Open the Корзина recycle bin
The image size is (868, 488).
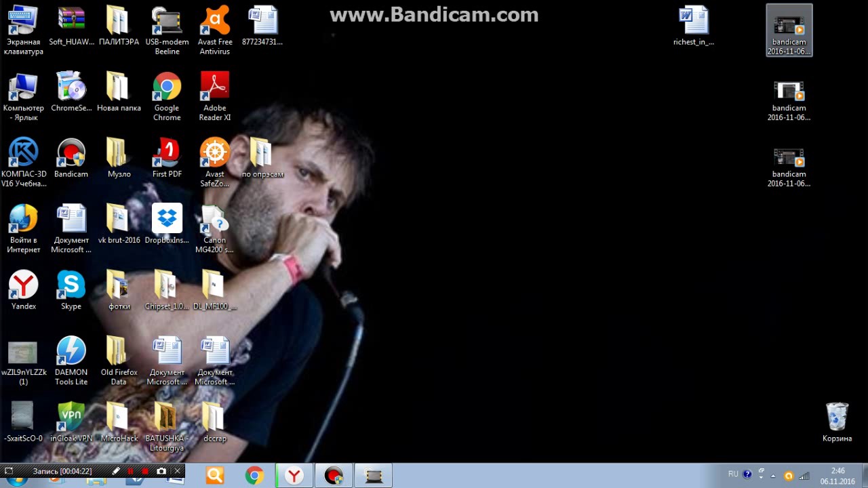(x=837, y=422)
